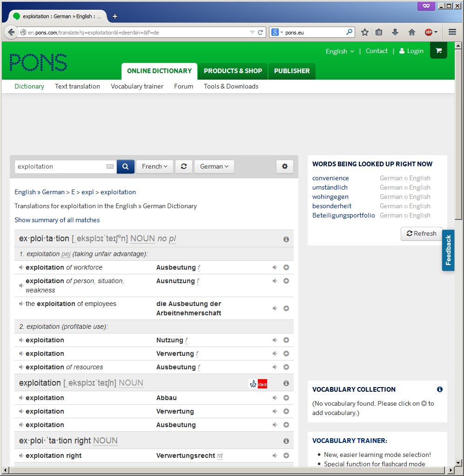464x476 pixels.
Task: Click the Login link
Action: coord(411,51)
